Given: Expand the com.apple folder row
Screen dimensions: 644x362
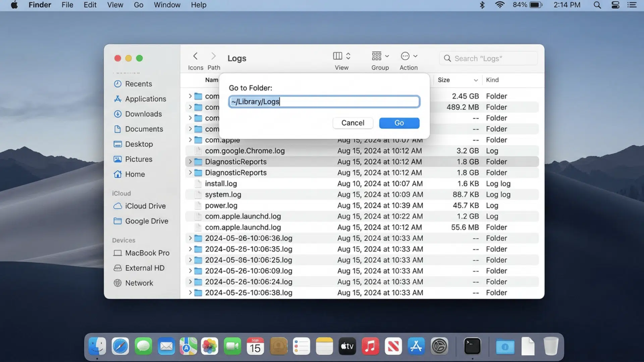Looking at the screenshot, I should click(190, 140).
